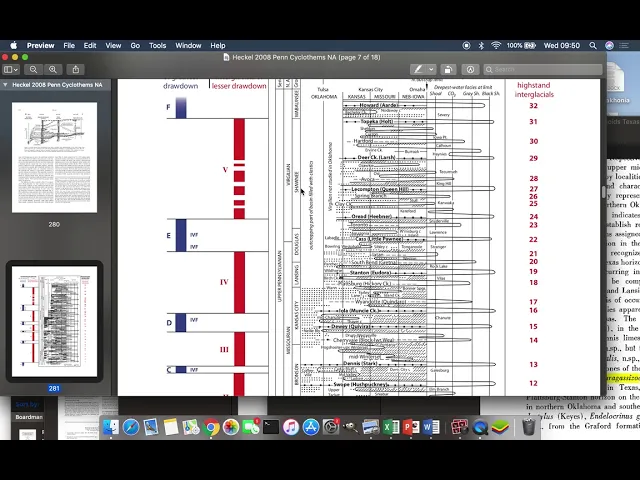
Task: Click the Rotate page button
Action: [x=448, y=69]
